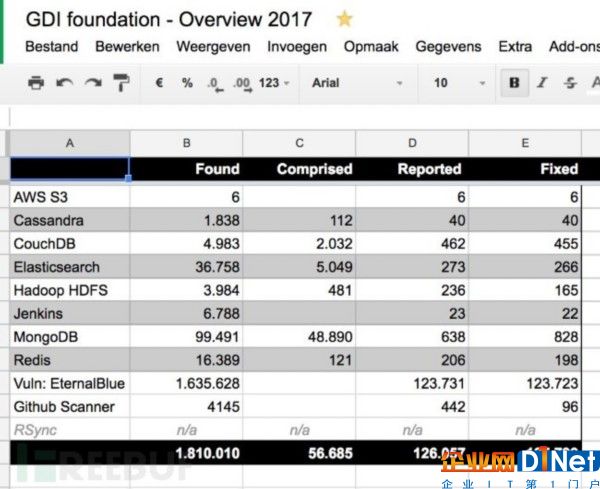Open the Bestand menu

click(x=52, y=47)
